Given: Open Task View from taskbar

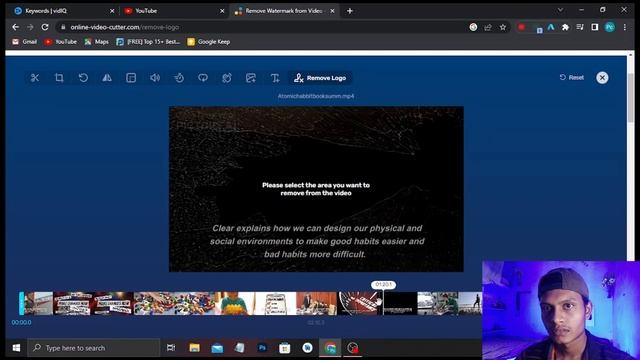Looking at the screenshot, I should coord(171,348).
